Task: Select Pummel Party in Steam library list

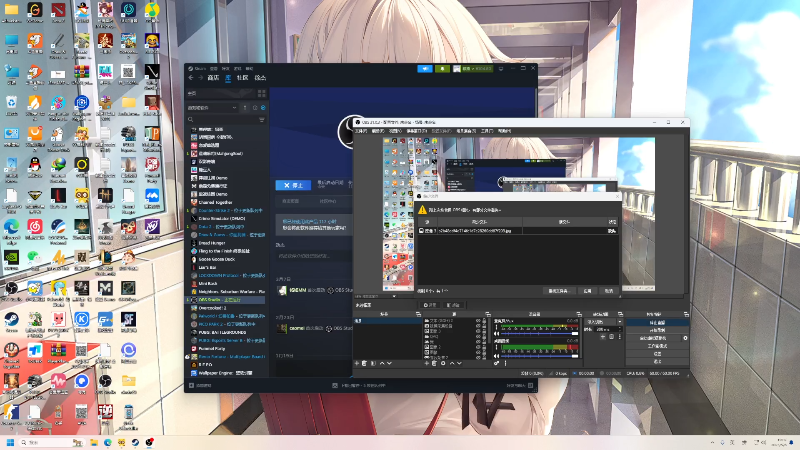Action: pyautogui.click(x=214, y=348)
